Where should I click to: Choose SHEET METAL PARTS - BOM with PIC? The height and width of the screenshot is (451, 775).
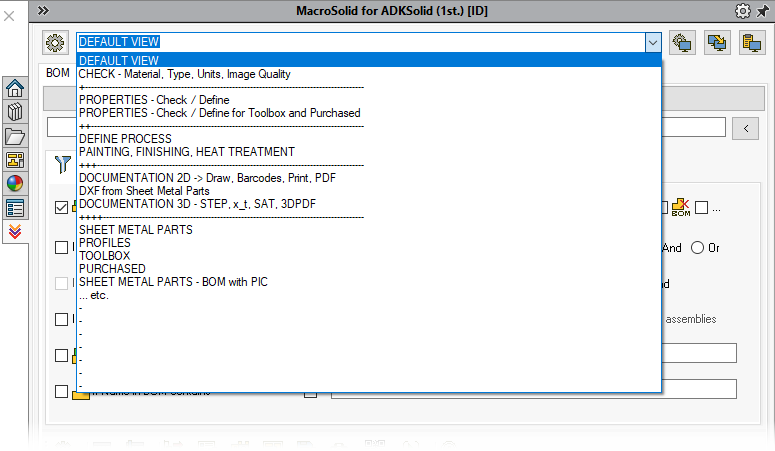click(369, 282)
